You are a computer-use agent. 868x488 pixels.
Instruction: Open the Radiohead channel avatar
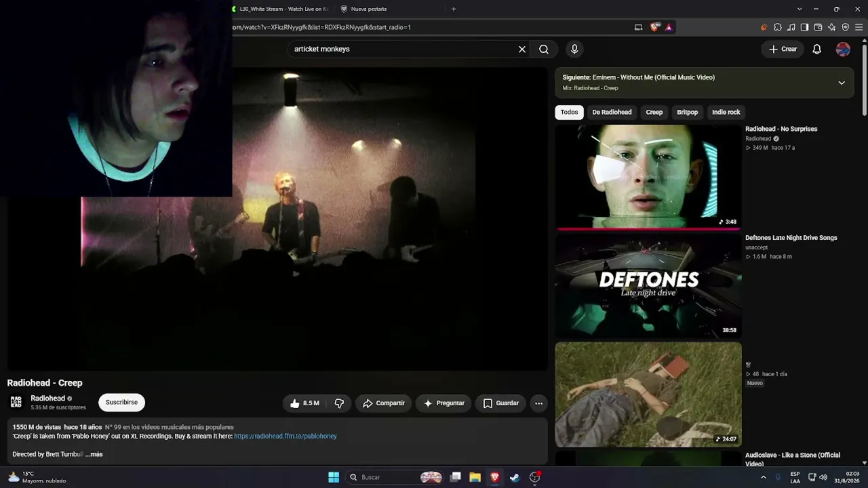click(16, 402)
